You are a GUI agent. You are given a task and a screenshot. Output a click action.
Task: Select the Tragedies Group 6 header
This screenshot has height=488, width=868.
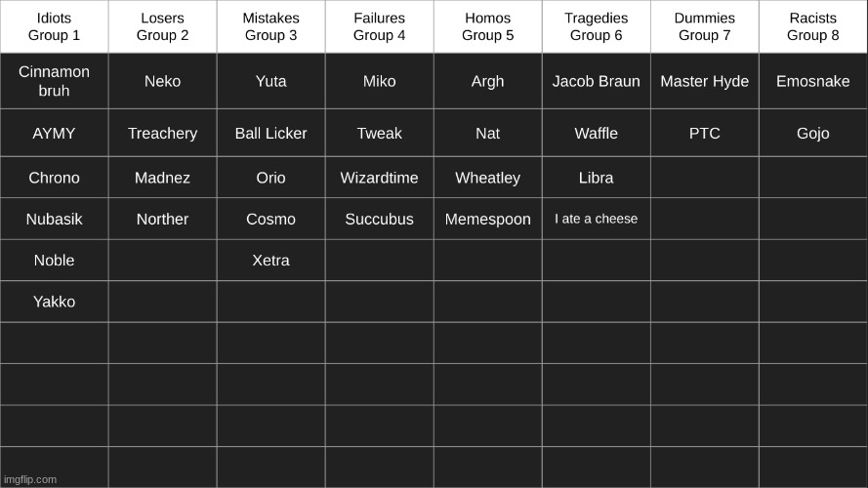tap(597, 26)
